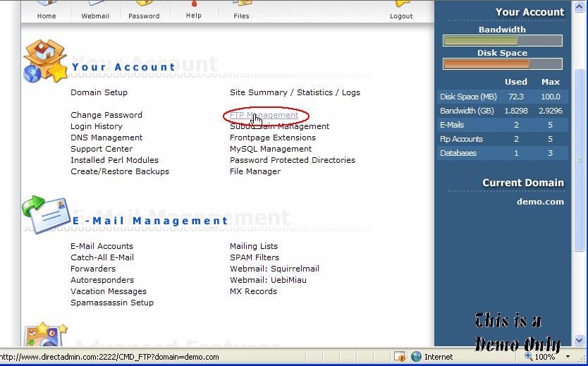Open Vacation Messages link
Screen dimensions: 588x366
[x=109, y=291]
